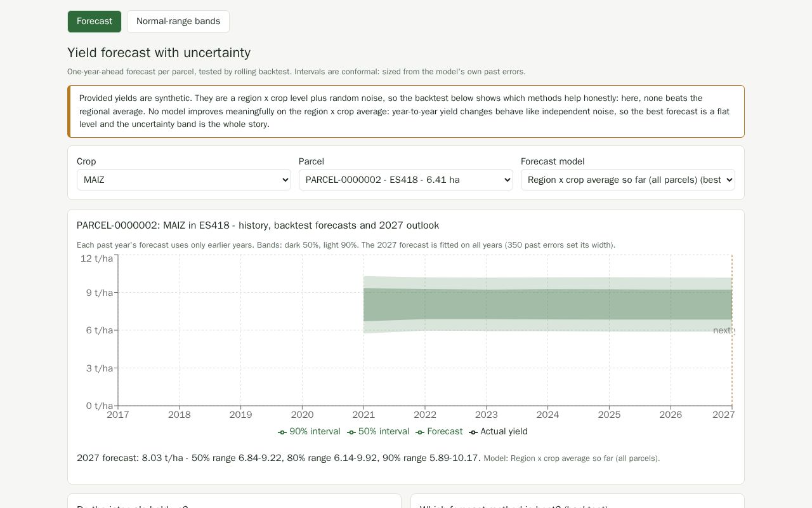812x508 pixels.
Task: Open the Normal-range bands tab
Action: (x=178, y=22)
